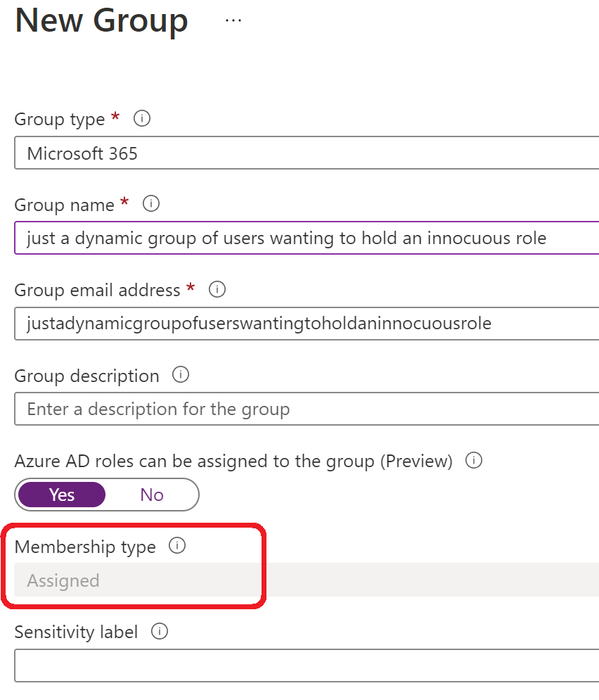
Task: Click the Azure AD roles info icon
Action: (x=474, y=460)
